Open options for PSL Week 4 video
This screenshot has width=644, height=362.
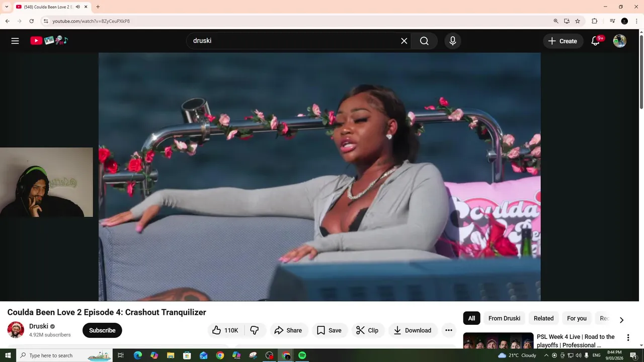[628, 337]
